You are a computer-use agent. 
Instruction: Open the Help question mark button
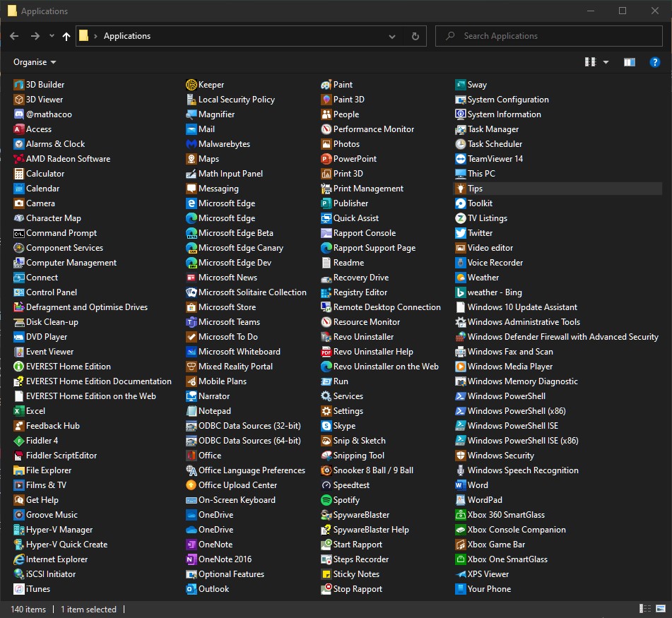655,62
